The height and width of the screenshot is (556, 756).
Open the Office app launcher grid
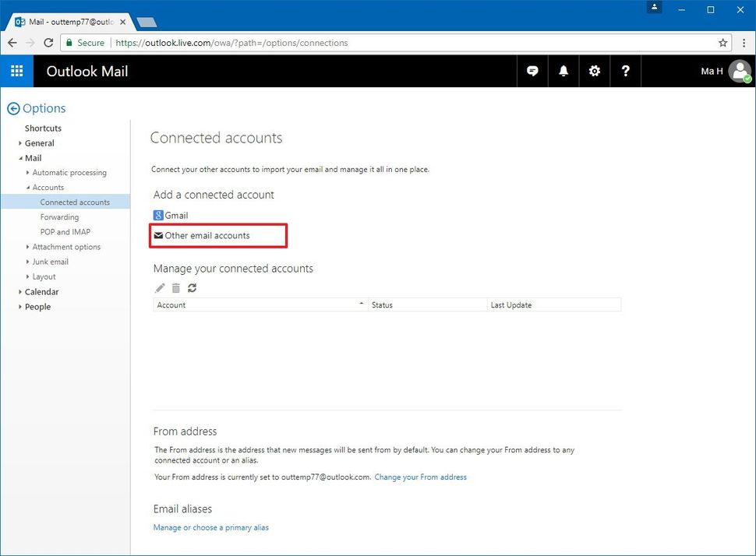[x=16, y=71]
